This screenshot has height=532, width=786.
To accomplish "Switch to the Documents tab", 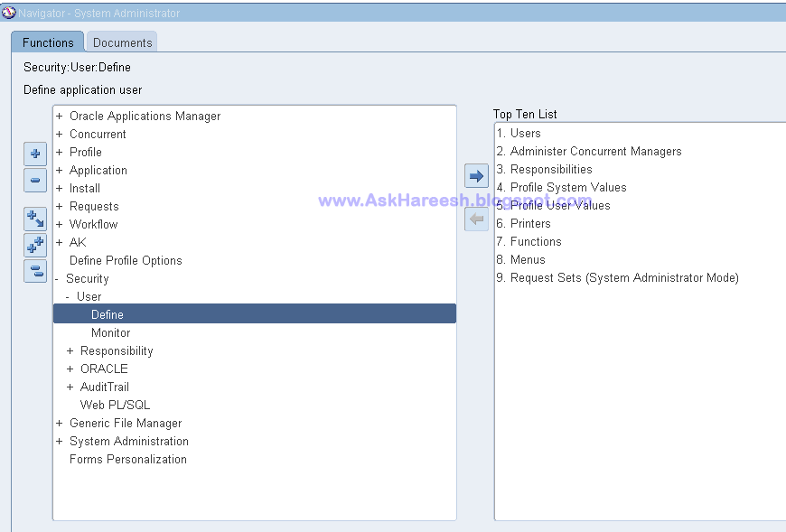I will click(x=122, y=42).
